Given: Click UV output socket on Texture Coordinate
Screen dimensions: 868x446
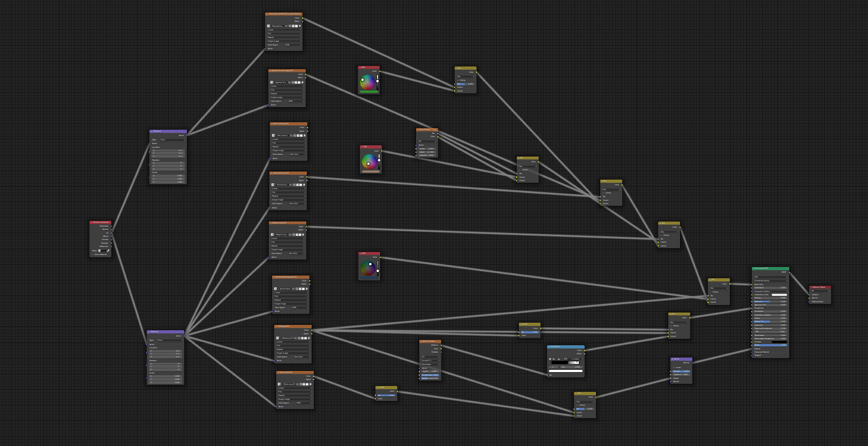Looking at the screenshot, I should tap(111, 233).
